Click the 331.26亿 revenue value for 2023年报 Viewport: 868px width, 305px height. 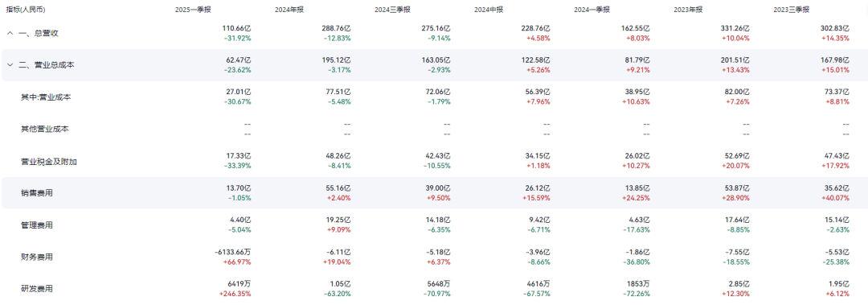[x=734, y=28]
